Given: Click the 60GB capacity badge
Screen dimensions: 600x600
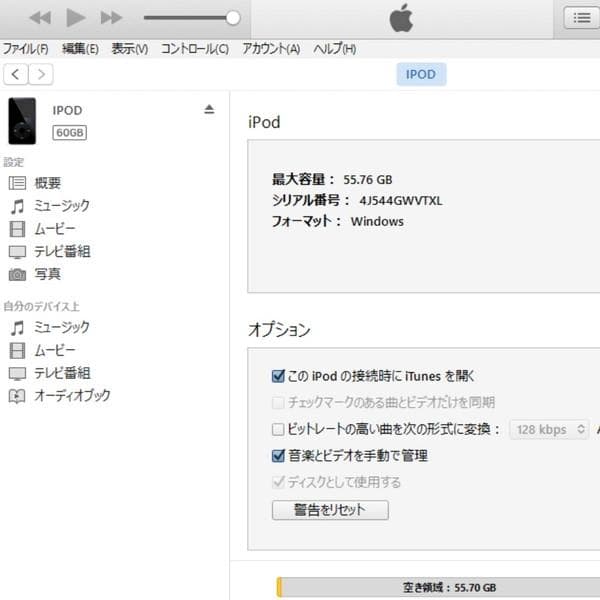Looking at the screenshot, I should pos(70,132).
